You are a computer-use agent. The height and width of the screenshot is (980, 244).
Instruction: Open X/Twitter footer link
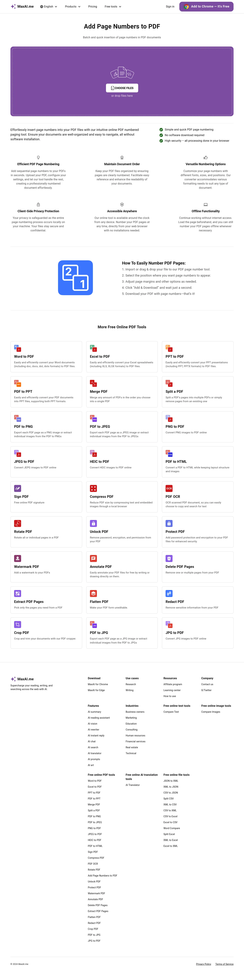click(206, 690)
